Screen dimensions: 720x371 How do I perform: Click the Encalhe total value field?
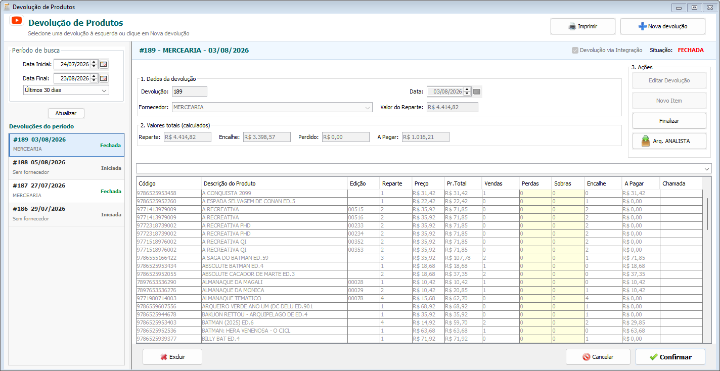point(266,137)
